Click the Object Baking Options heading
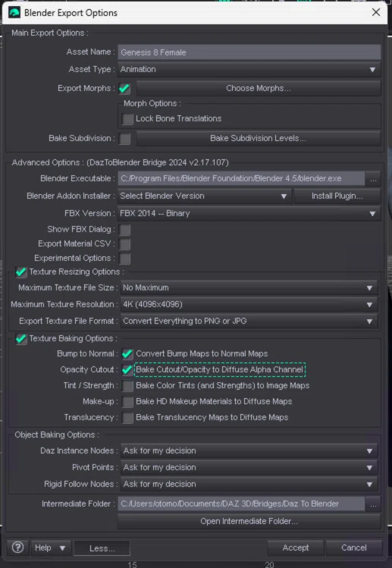The height and width of the screenshot is (568, 392). (x=57, y=435)
